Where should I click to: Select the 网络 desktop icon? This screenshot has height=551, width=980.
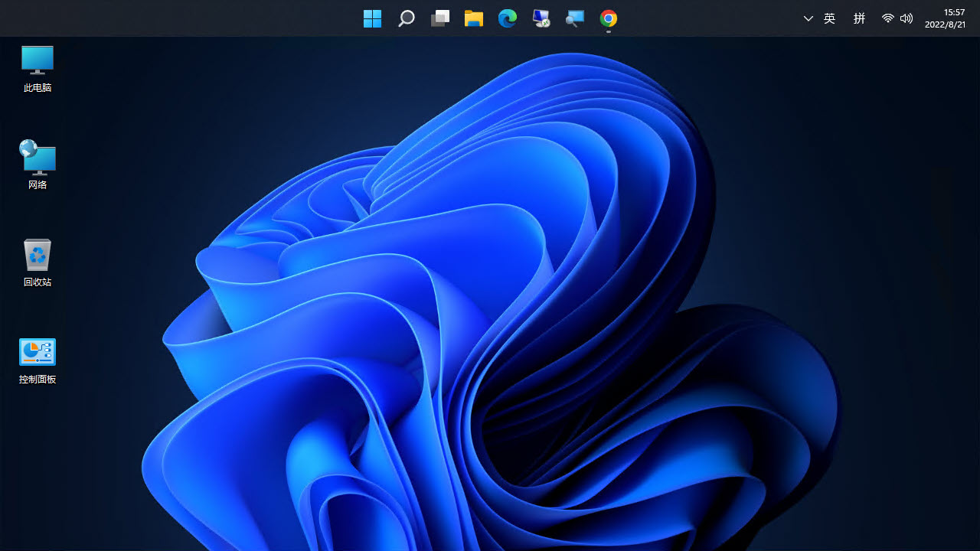pyautogui.click(x=38, y=165)
